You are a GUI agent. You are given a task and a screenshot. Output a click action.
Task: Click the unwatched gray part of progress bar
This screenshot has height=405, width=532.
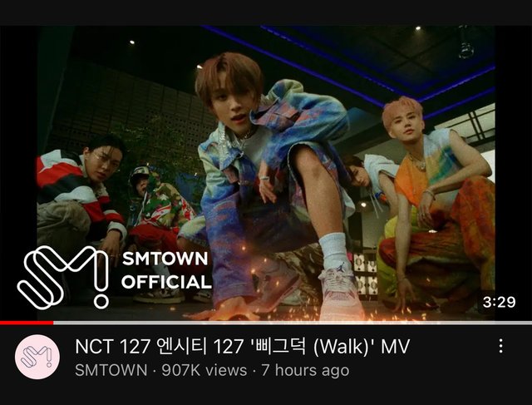(293, 323)
